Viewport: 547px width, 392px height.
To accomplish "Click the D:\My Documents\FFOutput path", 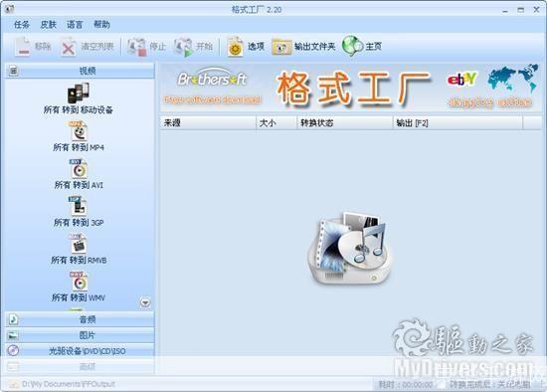I will (x=69, y=384).
